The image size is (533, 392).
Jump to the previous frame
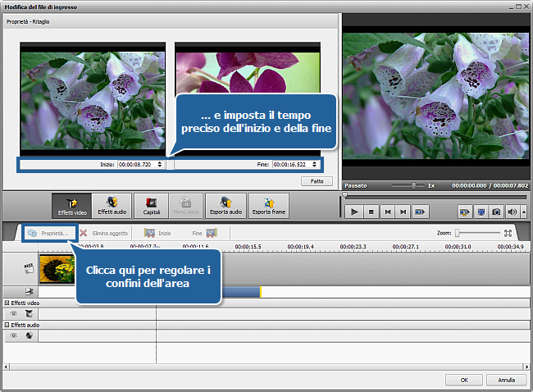tap(388, 212)
